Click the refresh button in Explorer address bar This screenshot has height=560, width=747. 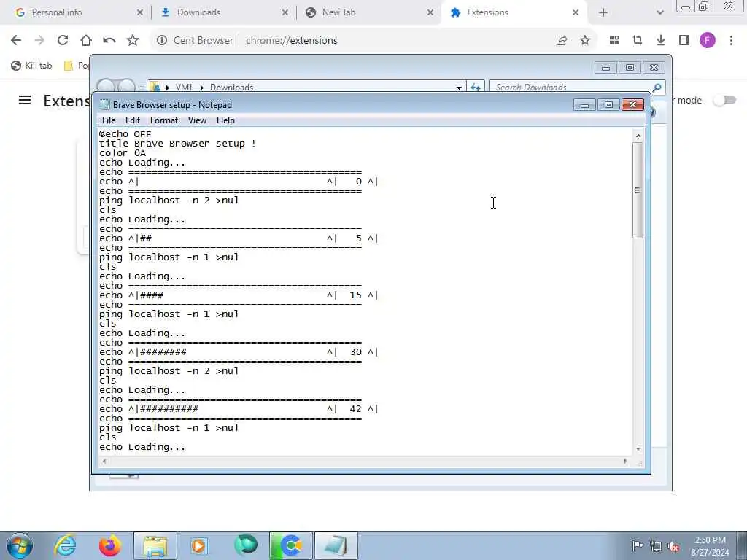pos(476,87)
